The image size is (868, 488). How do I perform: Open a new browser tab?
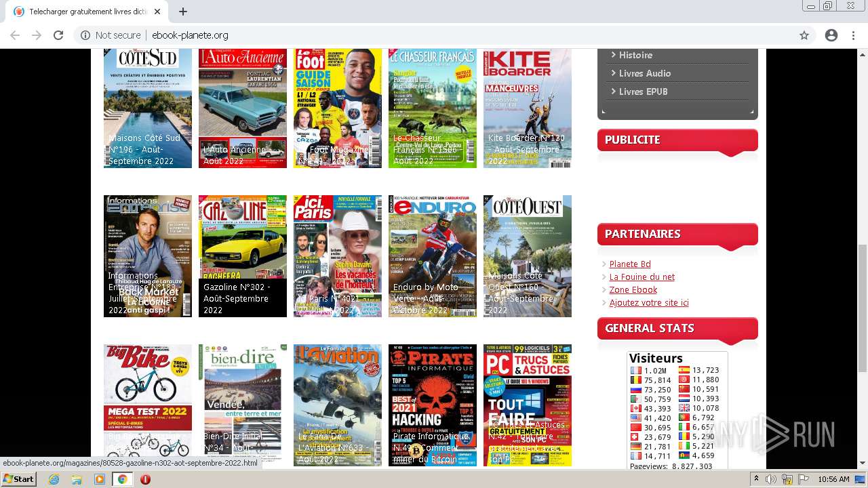tap(183, 12)
